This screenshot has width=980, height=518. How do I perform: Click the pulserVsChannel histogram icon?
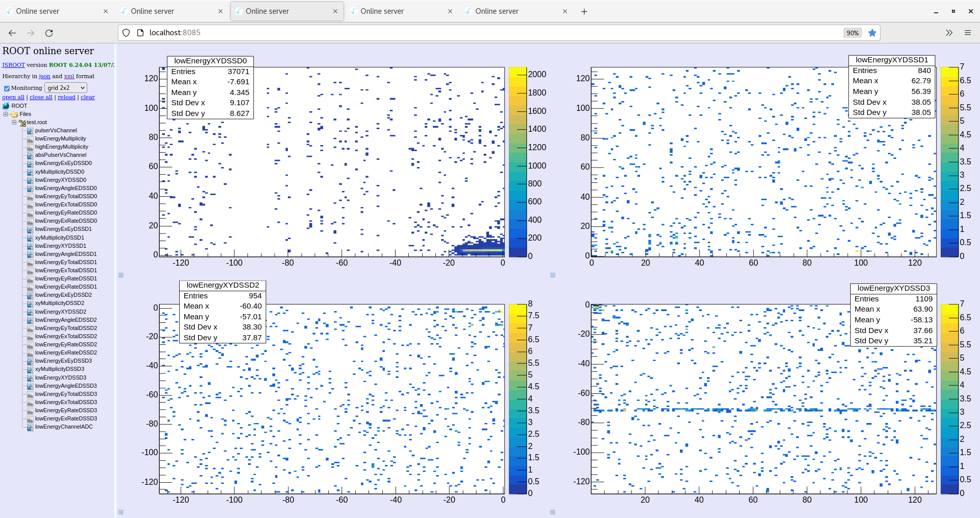(x=30, y=131)
